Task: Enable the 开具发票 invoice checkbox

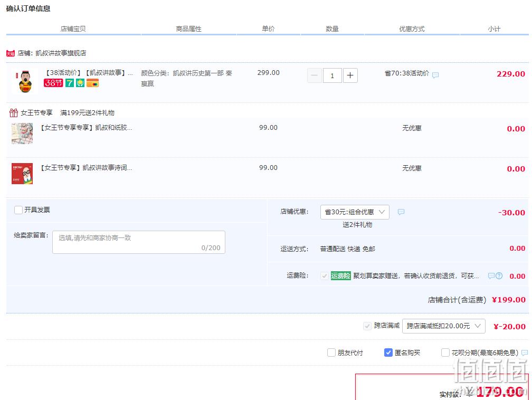Action: tap(18, 210)
